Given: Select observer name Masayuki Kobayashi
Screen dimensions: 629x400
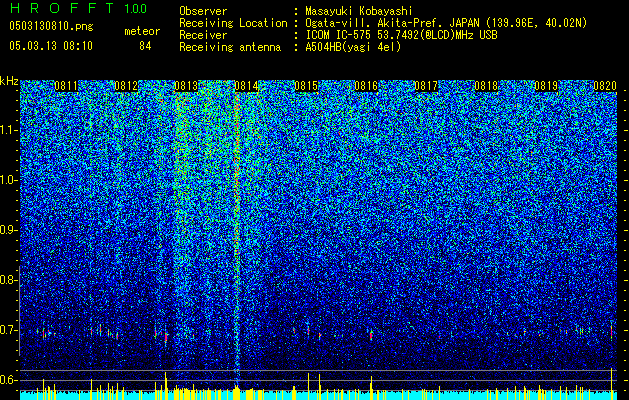Looking at the screenshot, I should coord(359,12).
